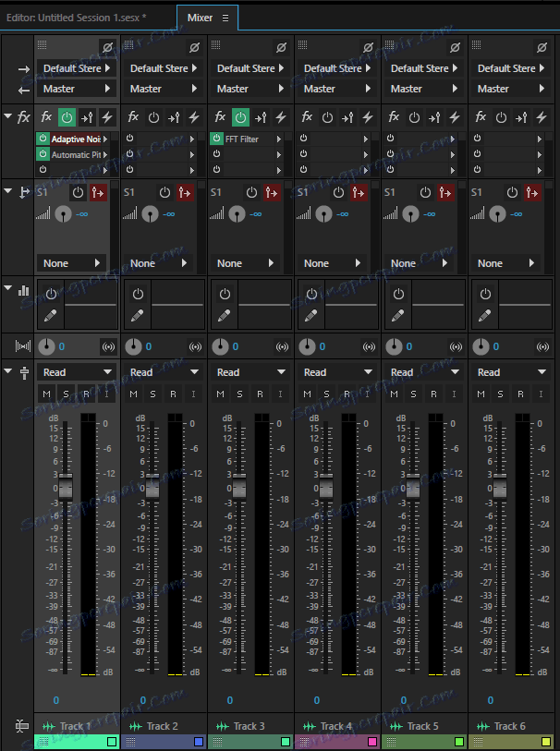Click S1 send level value on Track 5
The height and width of the screenshot is (751, 560).
tap(429, 214)
